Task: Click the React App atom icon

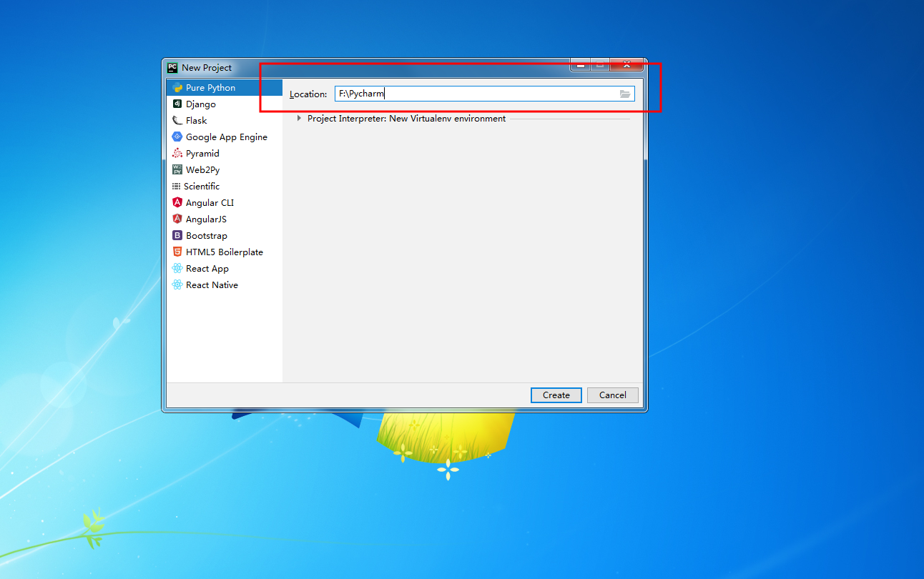Action: tap(177, 269)
